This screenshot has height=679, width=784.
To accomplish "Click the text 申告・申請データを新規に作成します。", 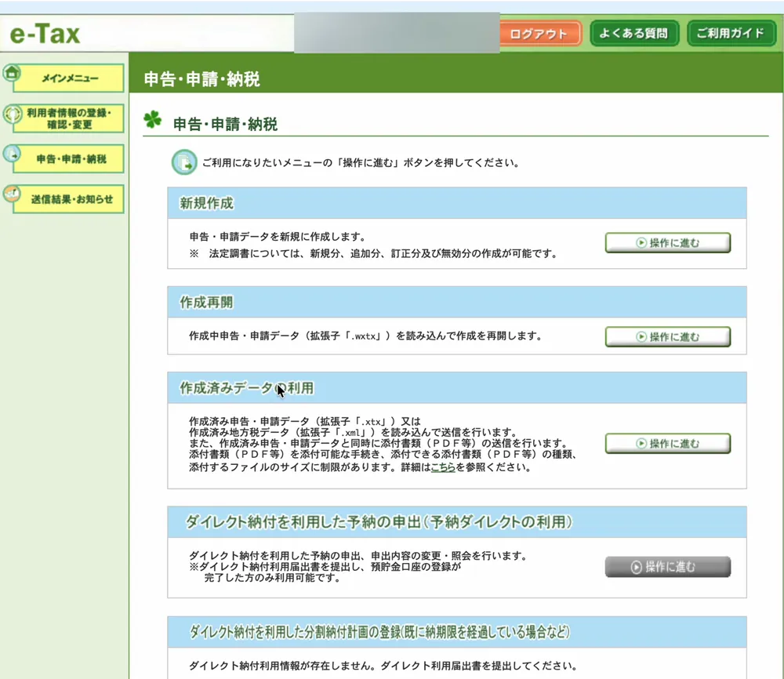I will [277, 237].
